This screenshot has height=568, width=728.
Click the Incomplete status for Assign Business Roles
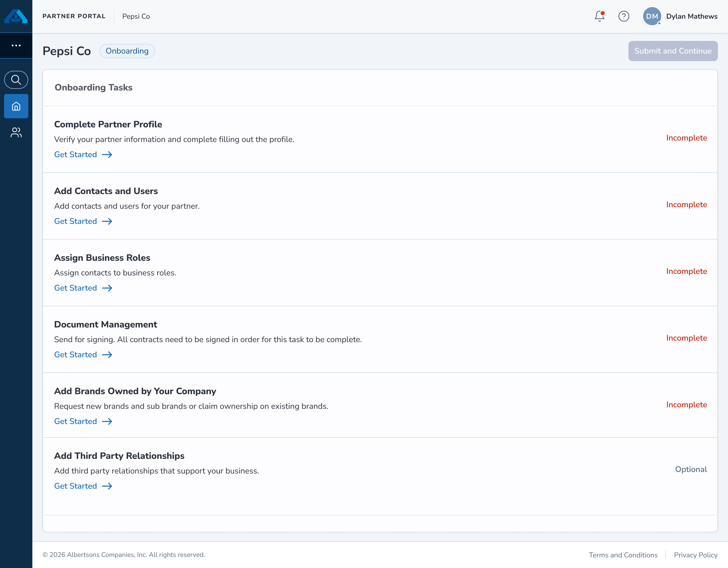pyautogui.click(x=686, y=272)
